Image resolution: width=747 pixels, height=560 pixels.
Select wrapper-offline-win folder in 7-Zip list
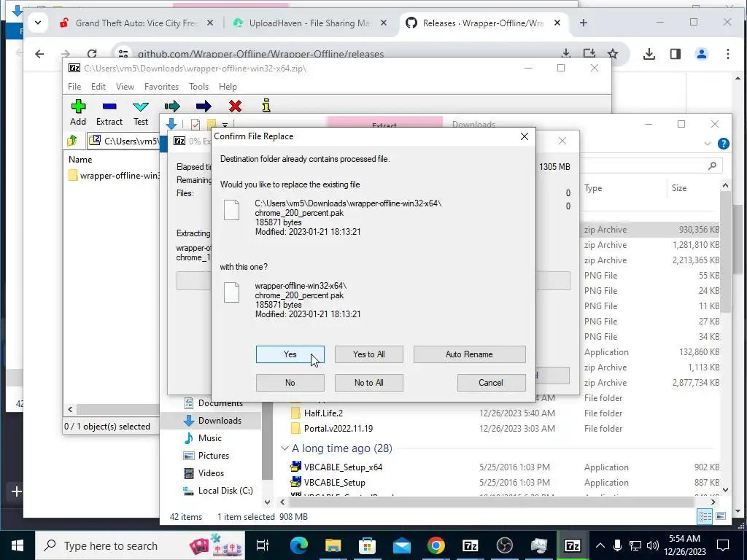tap(113, 176)
